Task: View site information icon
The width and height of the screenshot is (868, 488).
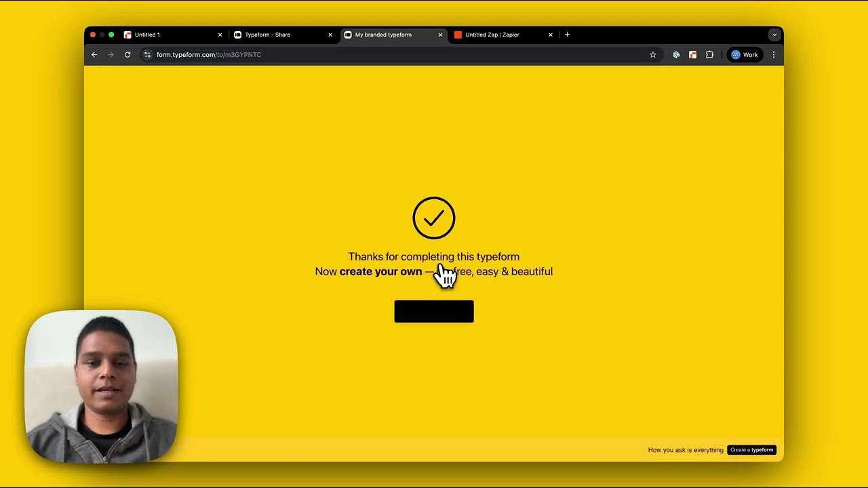Action: click(x=147, y=55)
